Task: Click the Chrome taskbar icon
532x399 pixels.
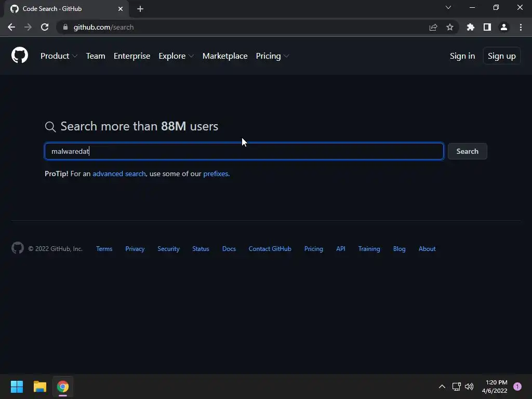Action: click(x=63, y=387)
